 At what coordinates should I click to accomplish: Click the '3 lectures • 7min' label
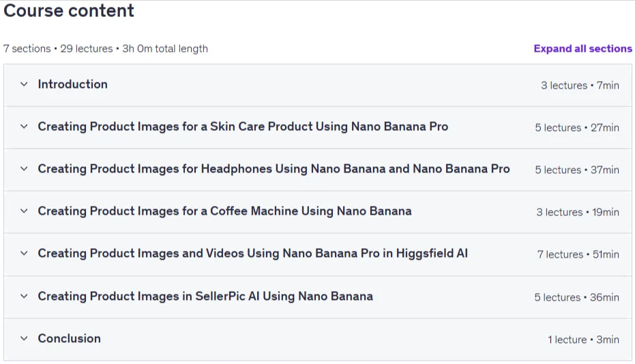[x=580, y=85]
